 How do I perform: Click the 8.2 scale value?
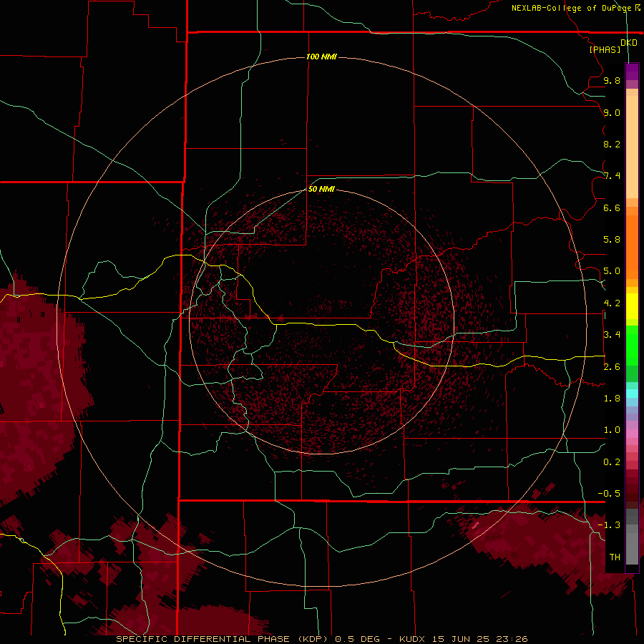point(612,144)
